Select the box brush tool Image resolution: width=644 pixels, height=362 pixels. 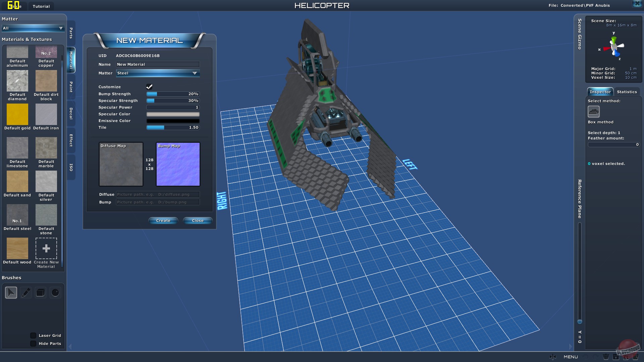tap(41, 293)
